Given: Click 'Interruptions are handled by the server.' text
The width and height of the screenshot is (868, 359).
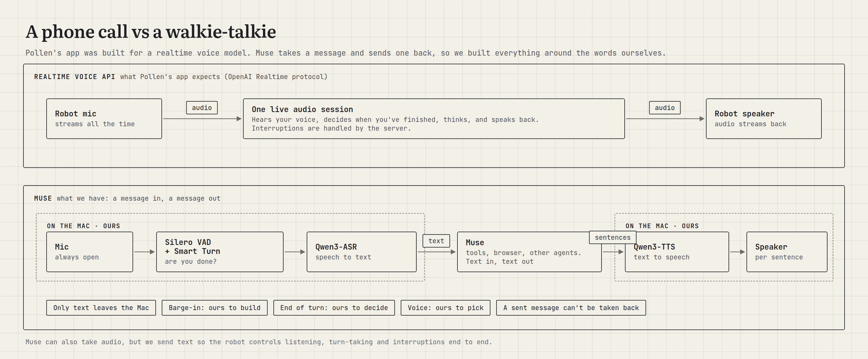Looking at the screenshot, I should tap(331, 129).
